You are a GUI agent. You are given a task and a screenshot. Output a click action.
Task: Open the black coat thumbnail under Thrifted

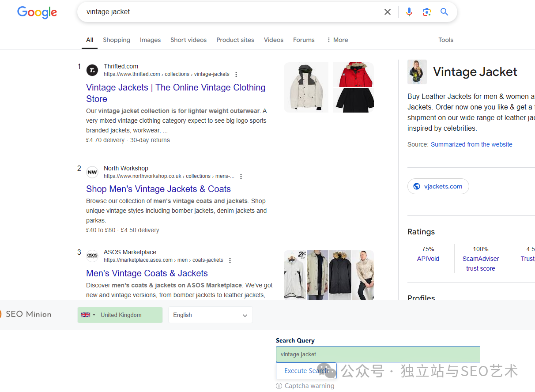354,100
